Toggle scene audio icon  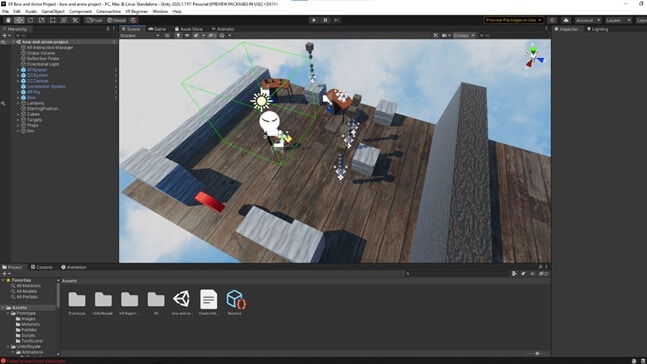187,35
